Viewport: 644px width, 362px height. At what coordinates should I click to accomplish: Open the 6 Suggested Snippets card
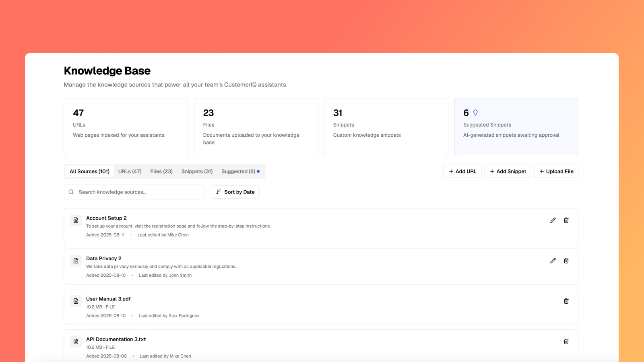[516, 127]
